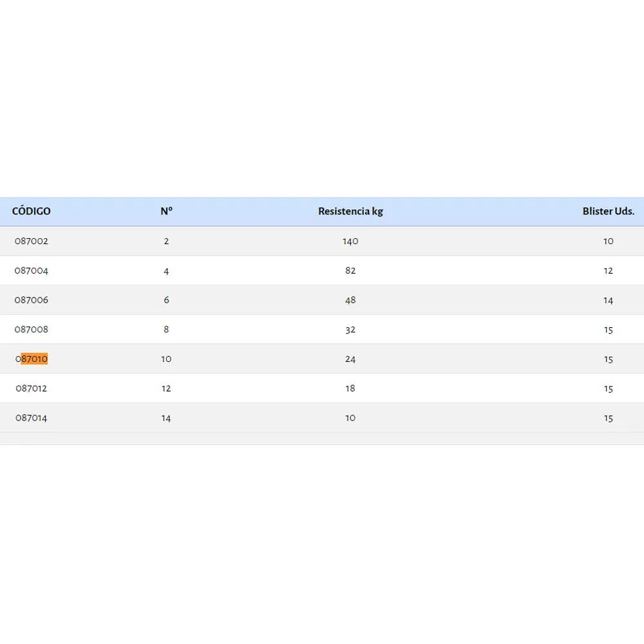Click the Resistencia kg column header
The image size is (644, 644).
[x=350, y=211]
